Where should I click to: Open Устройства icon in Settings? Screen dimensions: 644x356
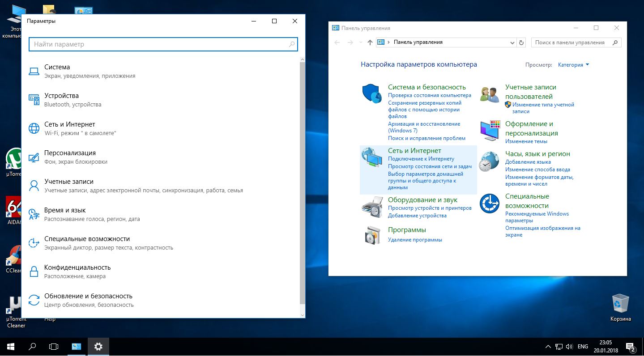point(34,100)
